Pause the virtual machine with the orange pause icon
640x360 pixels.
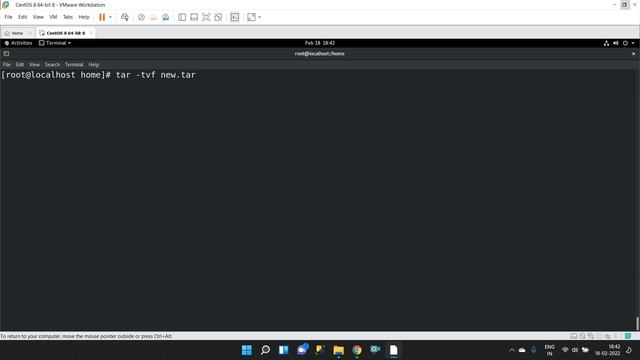pyautogui.click(x=102, y=17)
